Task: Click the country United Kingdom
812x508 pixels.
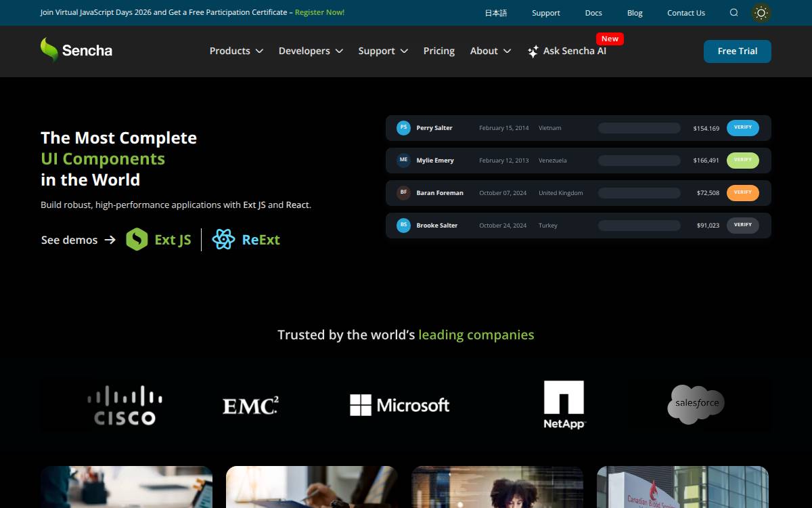Action: [561, 193]
